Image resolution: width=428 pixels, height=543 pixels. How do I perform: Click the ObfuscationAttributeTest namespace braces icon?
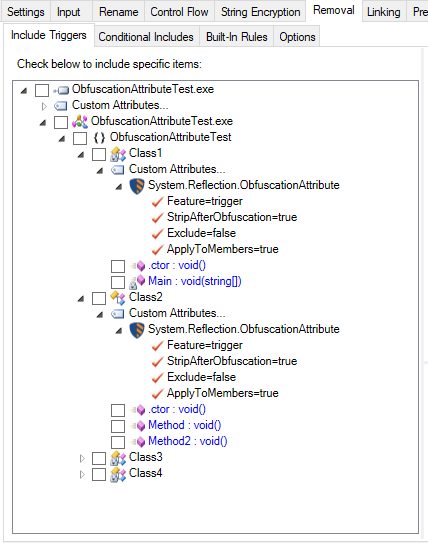tap(99, 138)
